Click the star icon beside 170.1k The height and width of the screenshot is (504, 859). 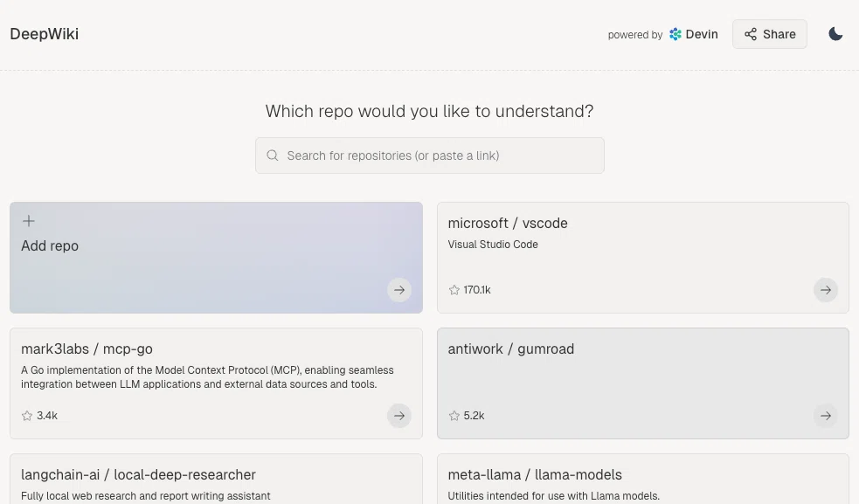click(x=454, y=290)
